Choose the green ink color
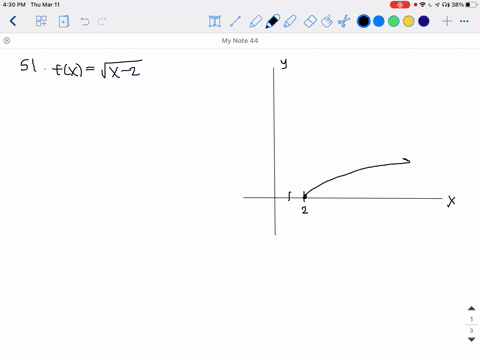Screen dimensions: 480x360 (x=394, y=21)
